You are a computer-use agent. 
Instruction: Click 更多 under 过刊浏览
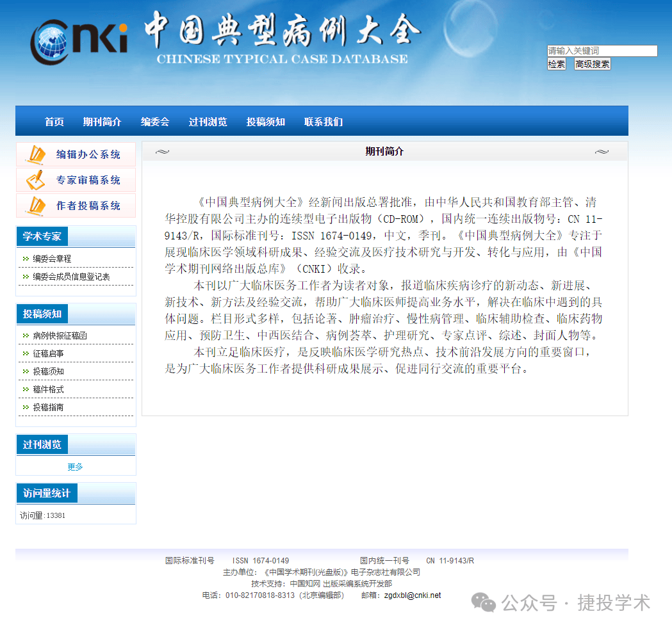(x=75, y=467)
